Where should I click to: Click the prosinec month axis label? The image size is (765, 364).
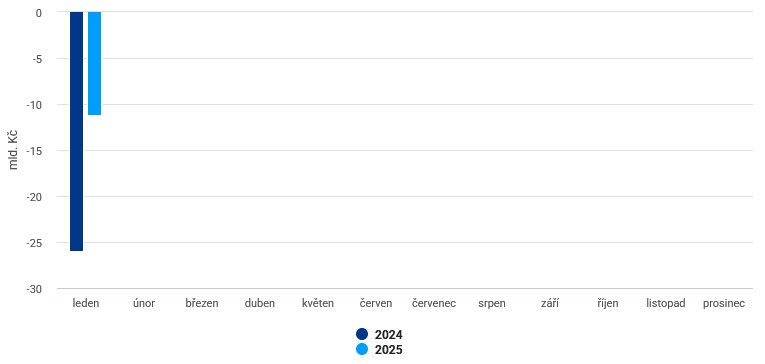point(724,303)
